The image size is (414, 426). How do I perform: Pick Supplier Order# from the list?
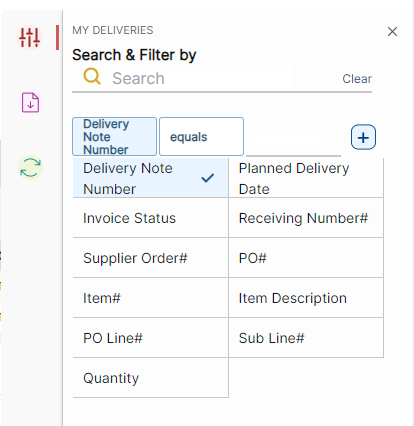click(151, 258)
